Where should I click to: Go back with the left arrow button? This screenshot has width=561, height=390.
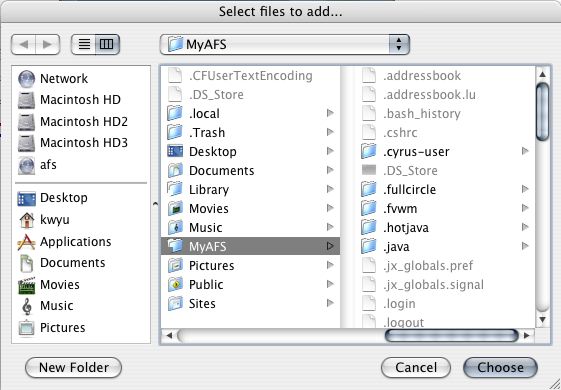pos(23,44)
